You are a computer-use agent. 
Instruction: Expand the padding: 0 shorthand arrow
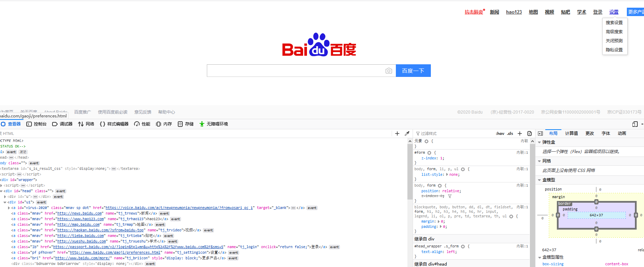tap(441, 227)
